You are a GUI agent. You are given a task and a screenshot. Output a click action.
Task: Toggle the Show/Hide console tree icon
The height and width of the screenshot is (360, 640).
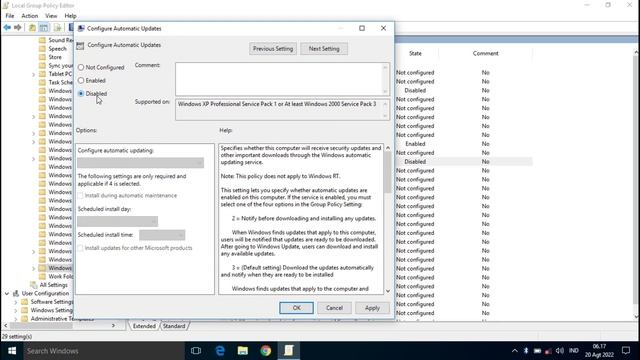[x=44, y=28]
